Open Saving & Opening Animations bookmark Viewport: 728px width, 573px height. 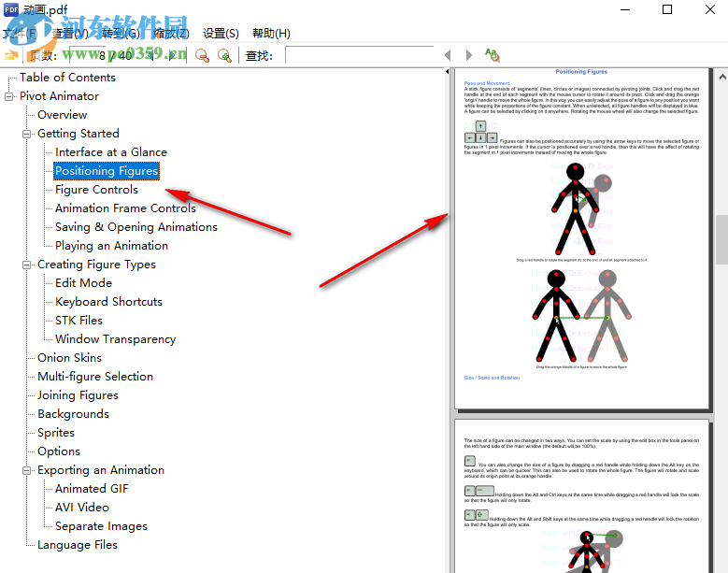[136, 227]
